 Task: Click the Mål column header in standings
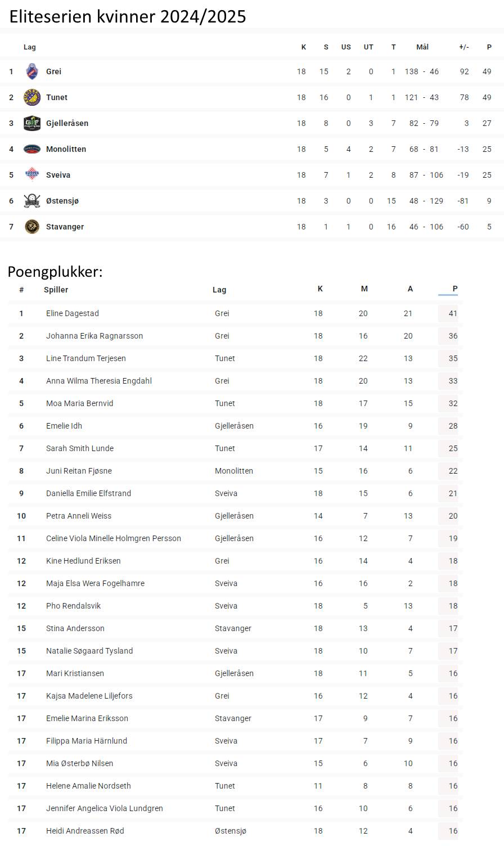422,47
